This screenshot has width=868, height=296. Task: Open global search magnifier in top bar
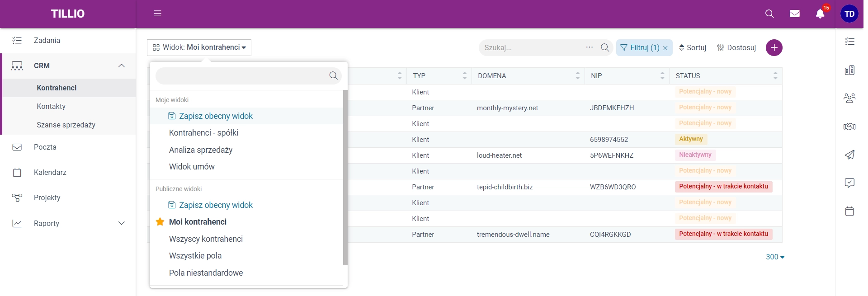pyautogui.click(x=769, y=14)
